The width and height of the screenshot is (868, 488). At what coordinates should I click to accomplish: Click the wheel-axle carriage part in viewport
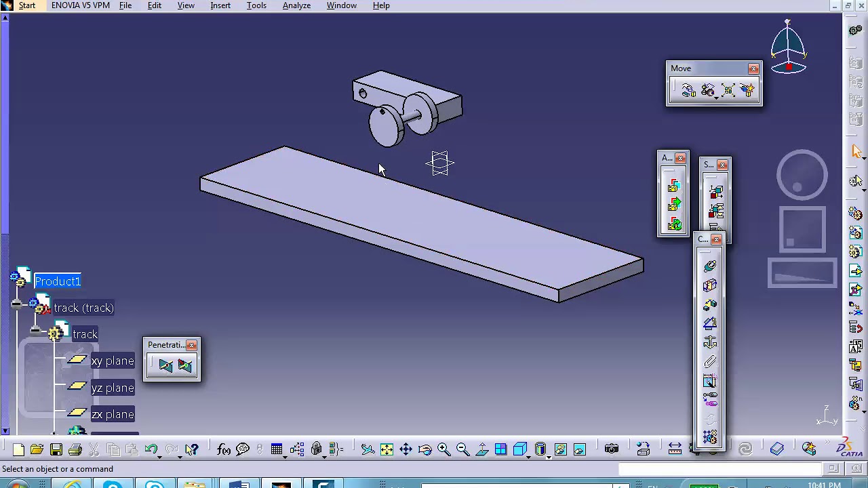coord(407,107)
